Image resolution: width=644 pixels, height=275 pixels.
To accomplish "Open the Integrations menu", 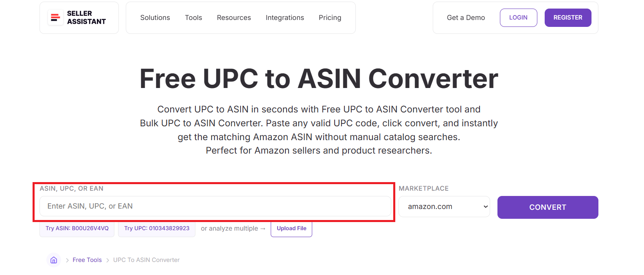I will coord(285,18).
